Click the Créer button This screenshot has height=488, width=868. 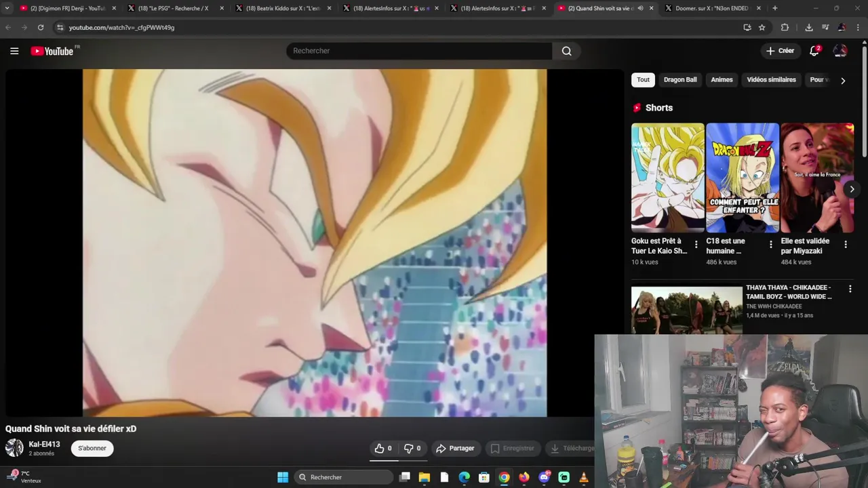tap(780, 51)
